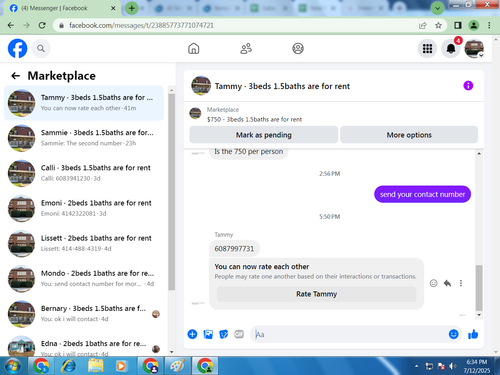
Task: Open Windows Media Player on the taskbar
Action: pyautogui.click(x=121, y=366)
